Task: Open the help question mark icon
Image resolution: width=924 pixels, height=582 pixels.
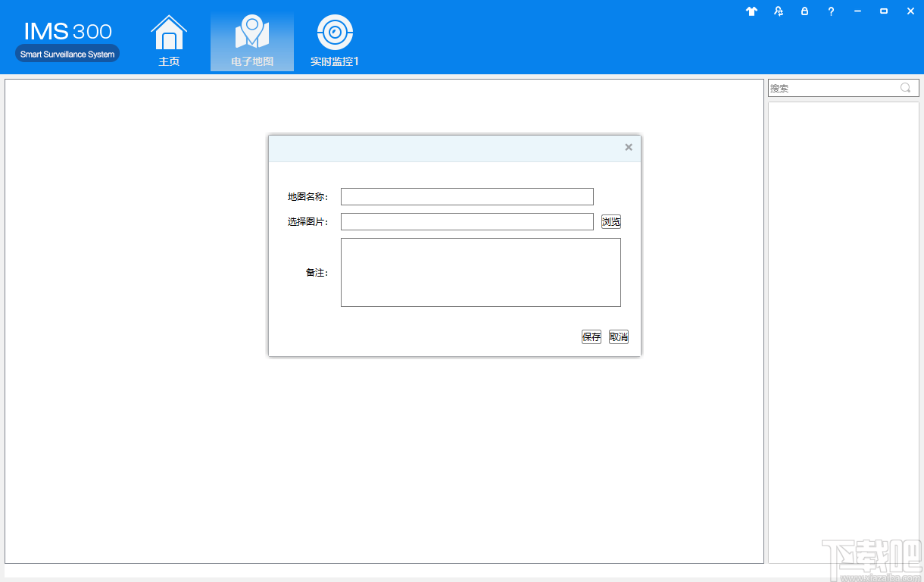Action: pos(831,11)
